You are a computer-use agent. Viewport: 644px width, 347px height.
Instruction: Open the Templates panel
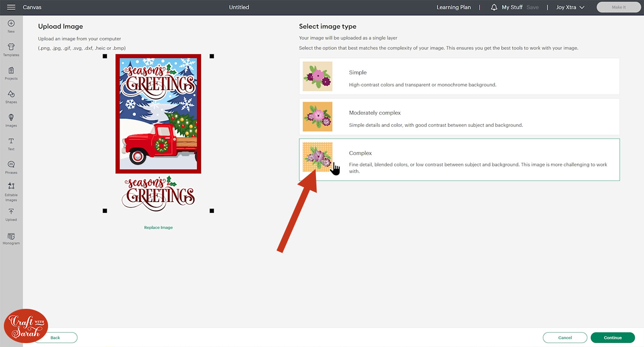(11, 50)
